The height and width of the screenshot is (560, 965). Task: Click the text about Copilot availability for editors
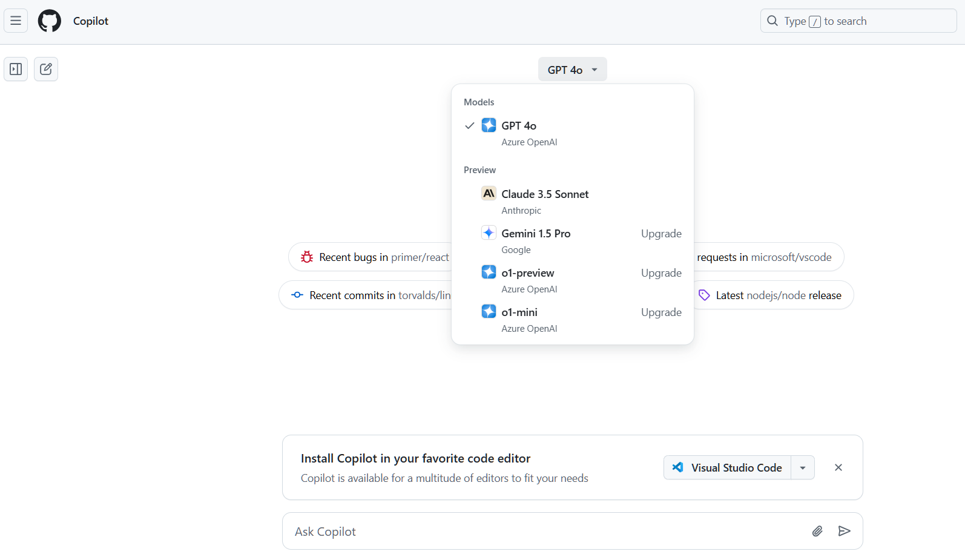pos(444,478)
